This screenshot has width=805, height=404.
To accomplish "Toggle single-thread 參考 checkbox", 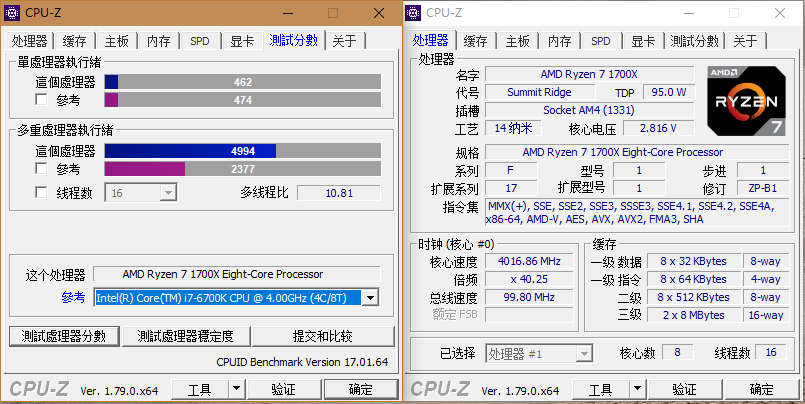I will 41,100.
